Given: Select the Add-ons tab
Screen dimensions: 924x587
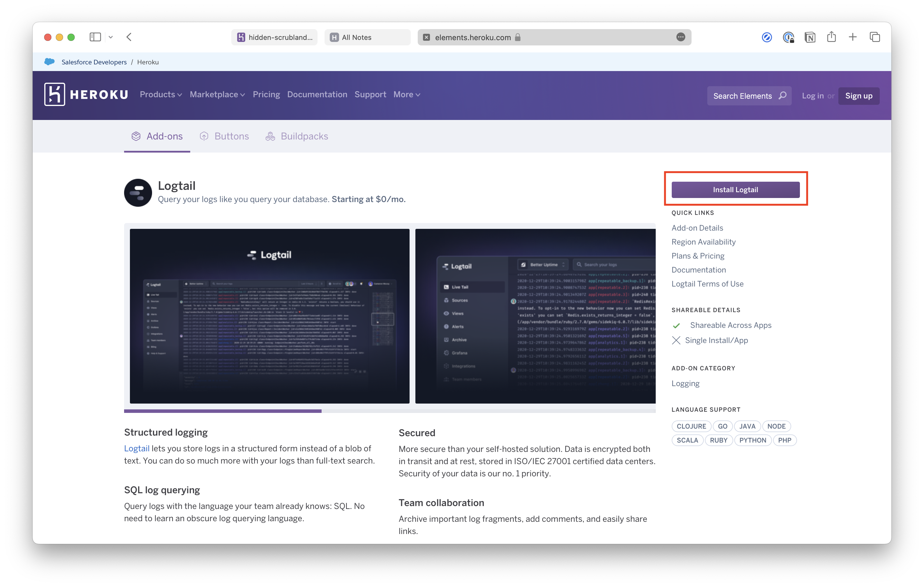Looking at the screenshot, I should click(157, 136).
